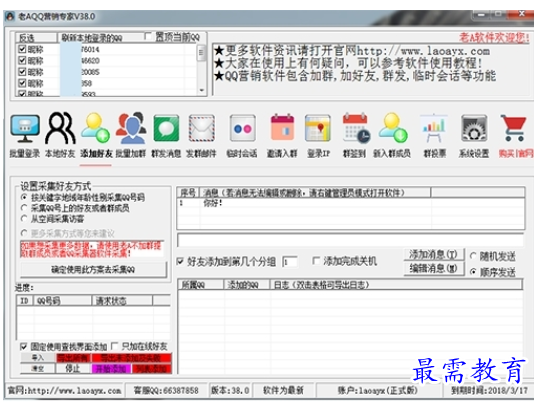Click the group number input box
Image resolution: width=534 pixels, height=402 pixels.
coord(289,262)
